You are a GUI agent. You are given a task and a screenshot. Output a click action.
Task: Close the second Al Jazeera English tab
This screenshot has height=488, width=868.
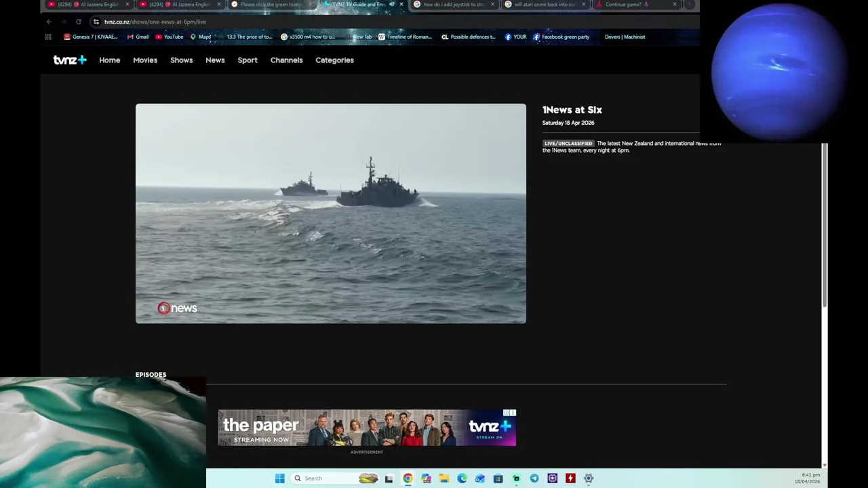click(x=218, y=4)
